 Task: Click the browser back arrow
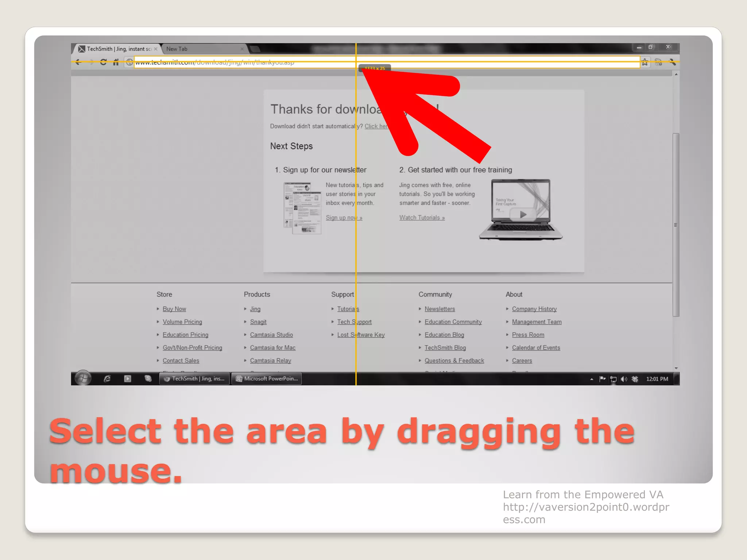pyautogui.click(x=78, y=62)
